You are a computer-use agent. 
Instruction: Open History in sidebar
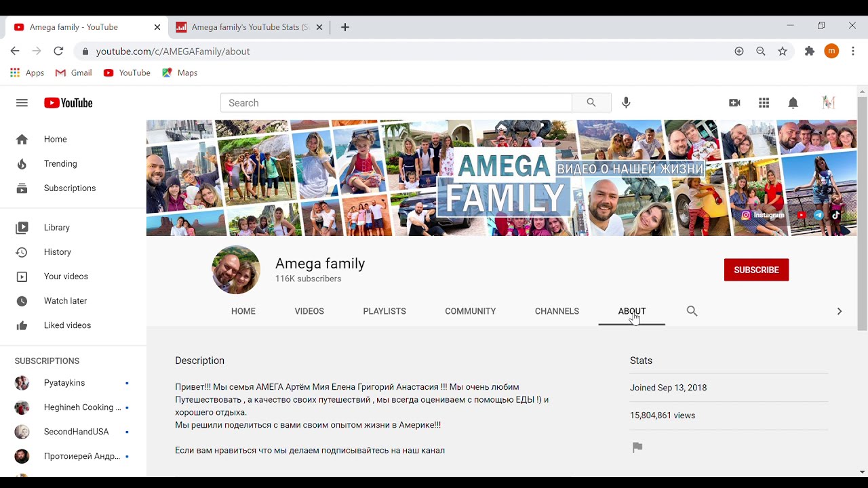73,252
